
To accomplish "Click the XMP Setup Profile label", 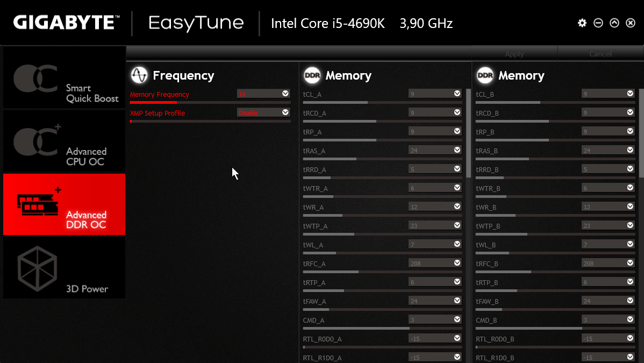I will pyautogui.click(x=158, y=113).
